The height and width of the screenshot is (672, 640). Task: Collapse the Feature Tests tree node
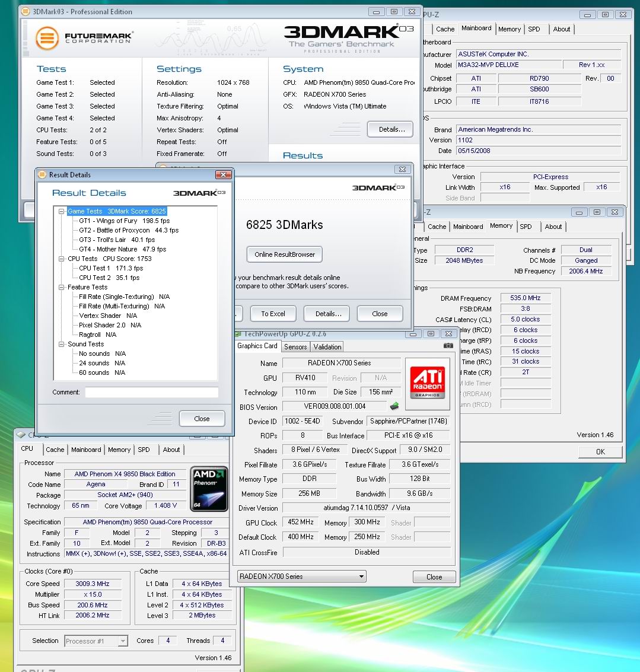click(x=62, y=287)
